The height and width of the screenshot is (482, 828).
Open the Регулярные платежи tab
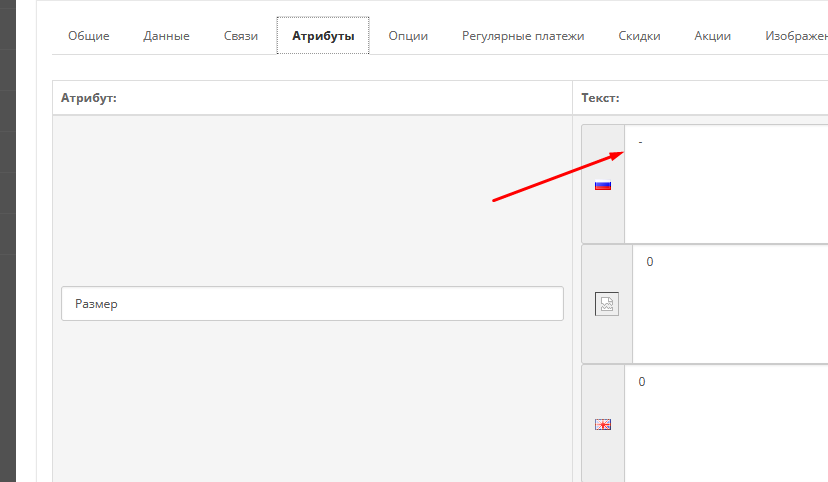[x=523, y=36]
